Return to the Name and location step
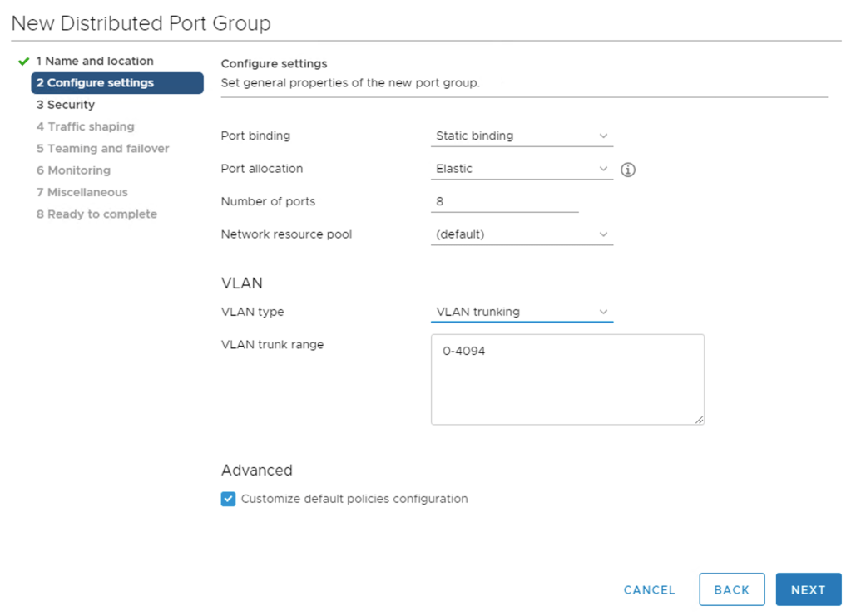This screenshot has height=616, width=851. point(95,61)
